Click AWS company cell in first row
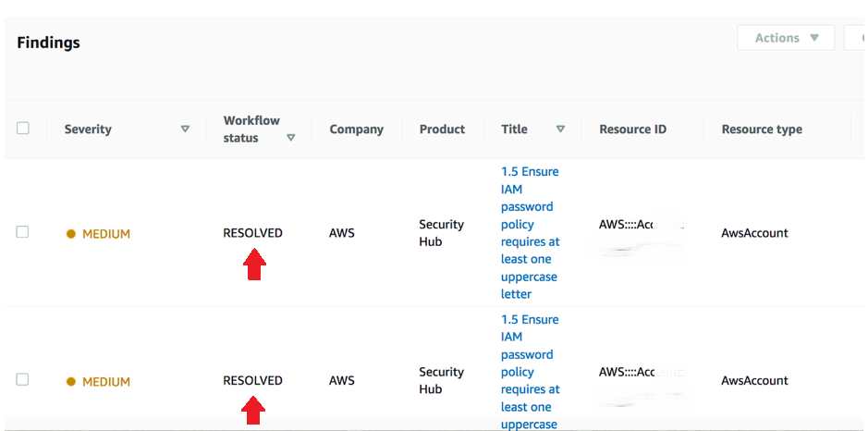The image size is (868, 431). pyautogui.click(x=341, y=233)
